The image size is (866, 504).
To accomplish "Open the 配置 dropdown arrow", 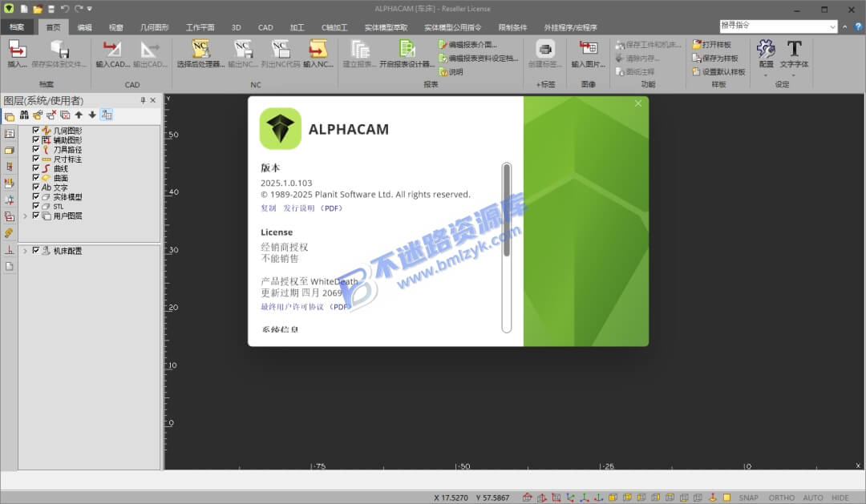I will (766, 75).
